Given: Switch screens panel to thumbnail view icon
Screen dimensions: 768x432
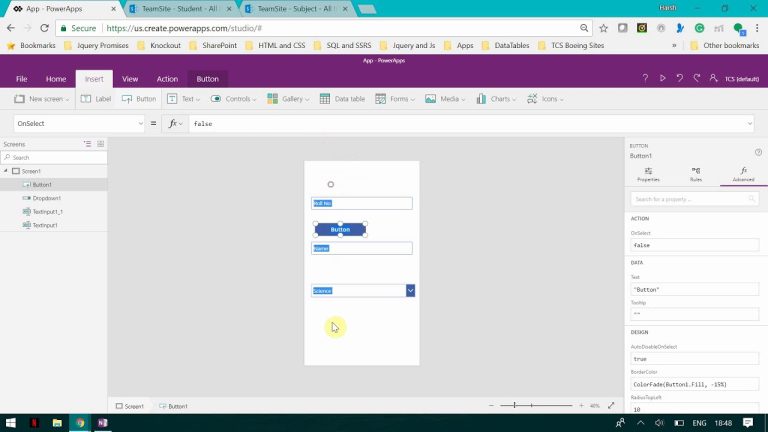Looking at the screenshot, I should click(100, 144).
